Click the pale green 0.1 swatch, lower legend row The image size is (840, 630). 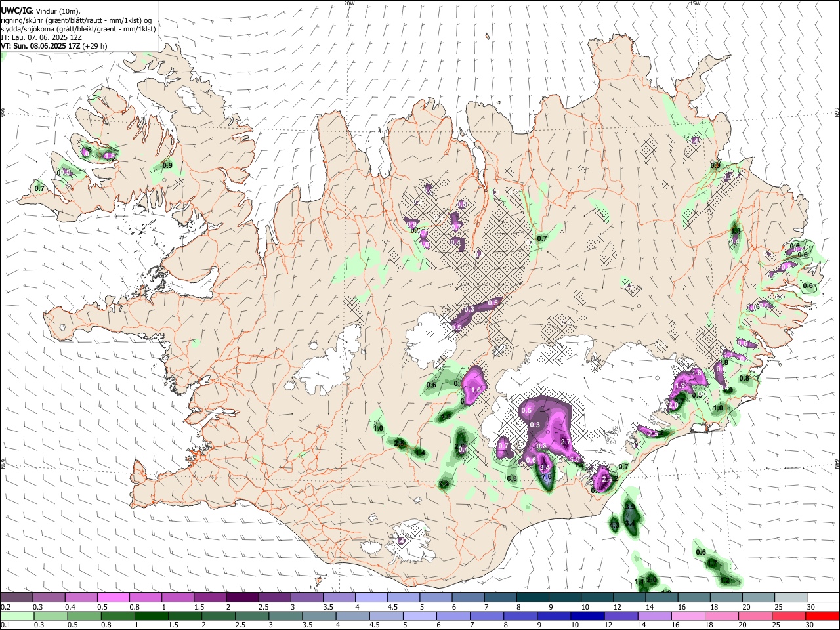[16, 616]
